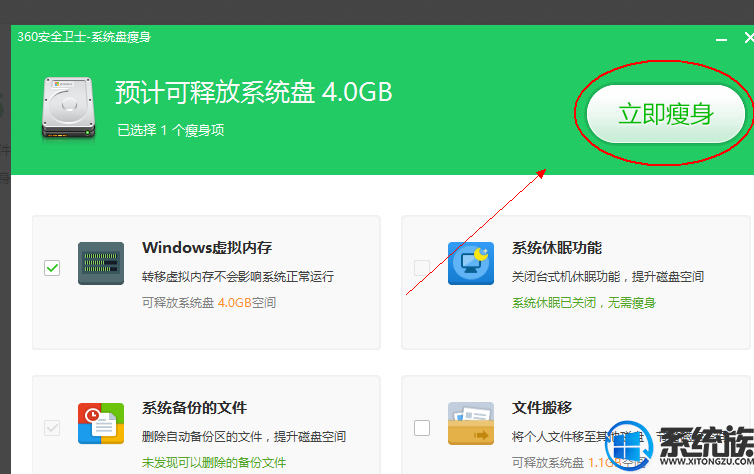Click the 360安全卫士-系统盘瘦身 window title

[84, 37]
